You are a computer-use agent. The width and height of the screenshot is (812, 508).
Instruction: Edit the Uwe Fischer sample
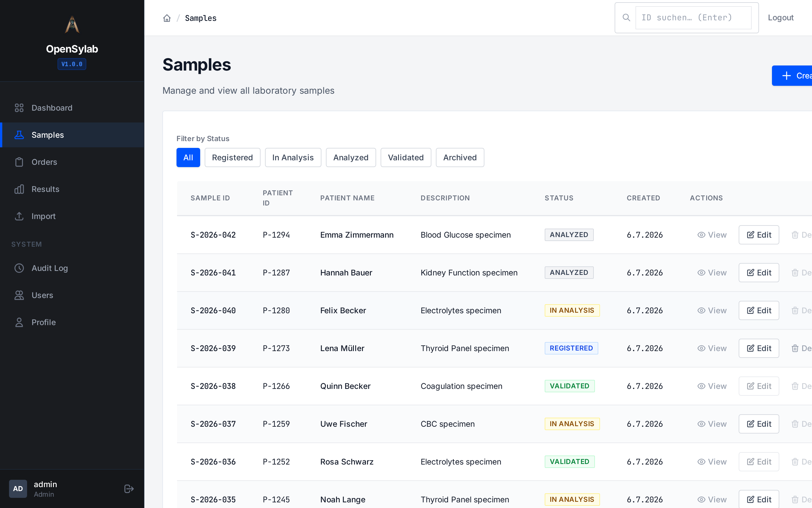759,424
